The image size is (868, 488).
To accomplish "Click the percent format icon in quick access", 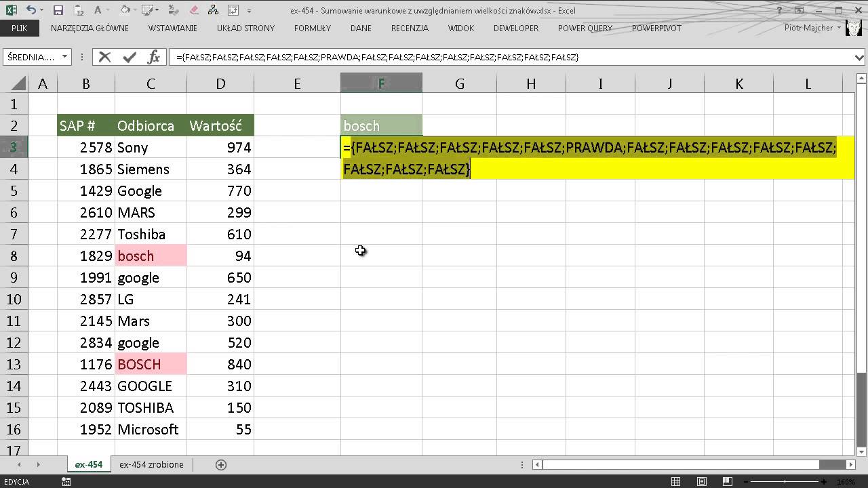I will [x=174, y=10].
